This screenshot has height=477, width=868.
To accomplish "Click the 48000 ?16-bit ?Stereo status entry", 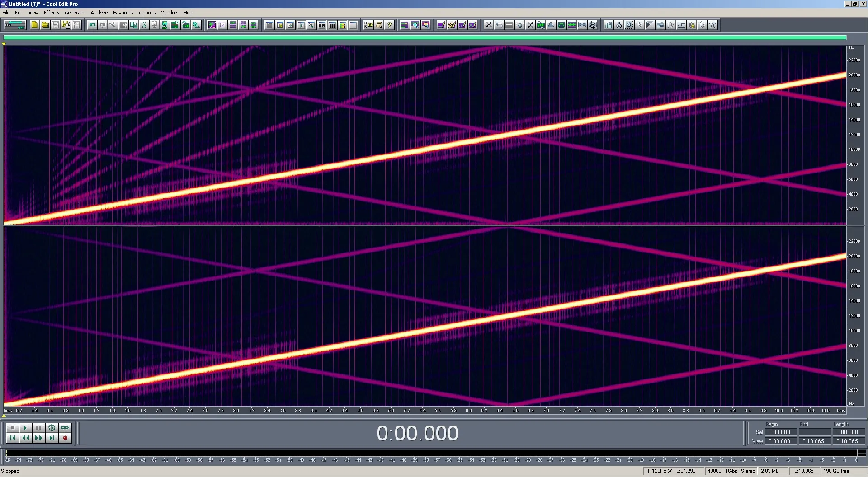I will (731, 471).
